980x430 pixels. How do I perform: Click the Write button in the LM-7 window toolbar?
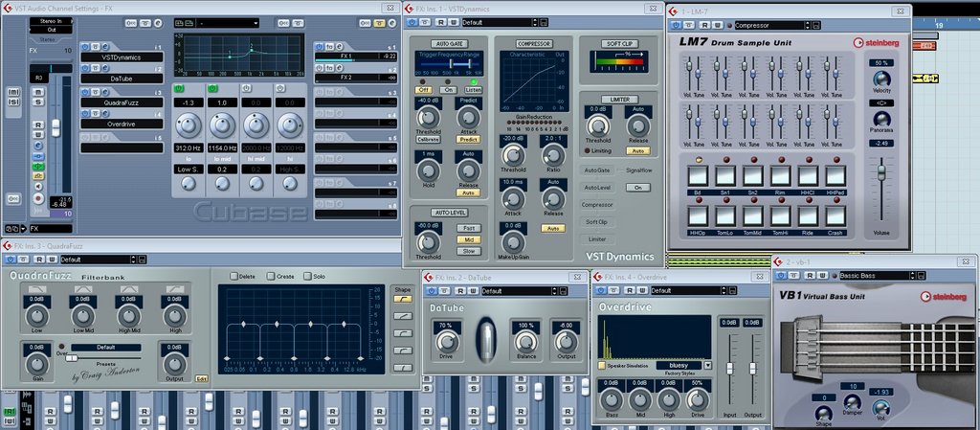718,25
